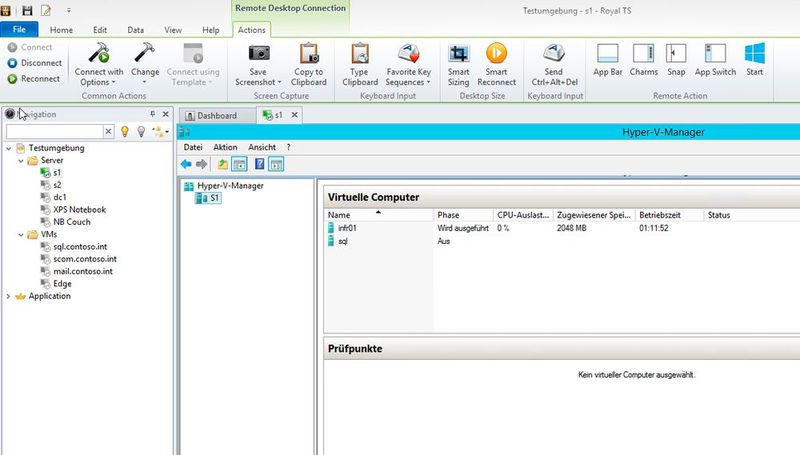Close the s1 connection tab
The width and height of the screenshot is (800, 455).
coord(294,115)
